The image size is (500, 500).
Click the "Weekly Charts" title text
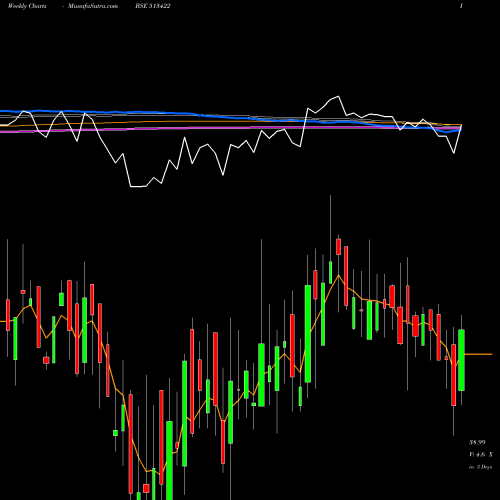27,6
